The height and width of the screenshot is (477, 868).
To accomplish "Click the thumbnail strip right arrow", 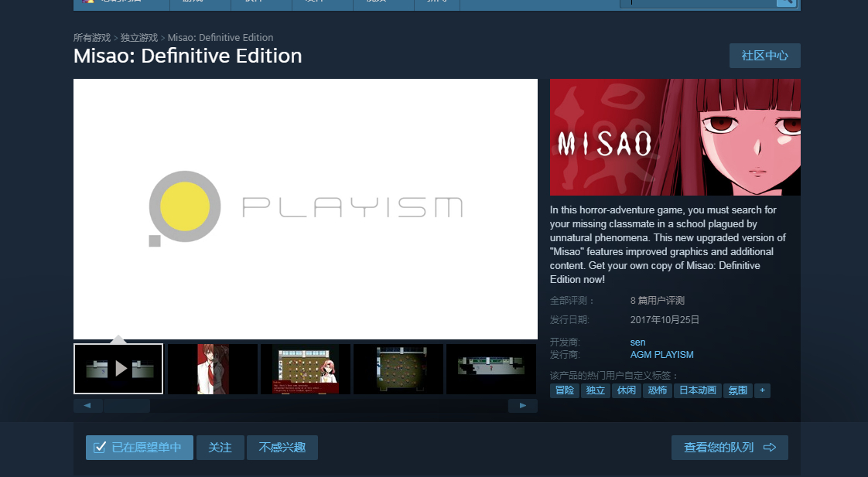I will [x=522, y=406].
